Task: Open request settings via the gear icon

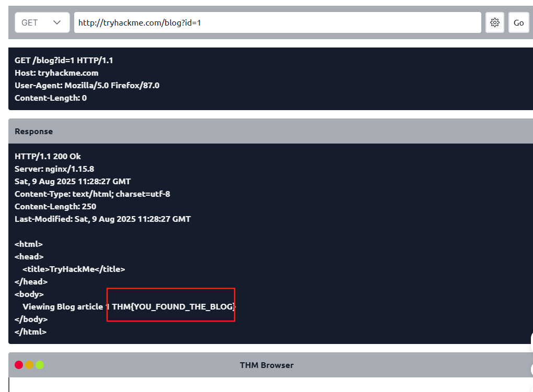Action: (494, 23)
